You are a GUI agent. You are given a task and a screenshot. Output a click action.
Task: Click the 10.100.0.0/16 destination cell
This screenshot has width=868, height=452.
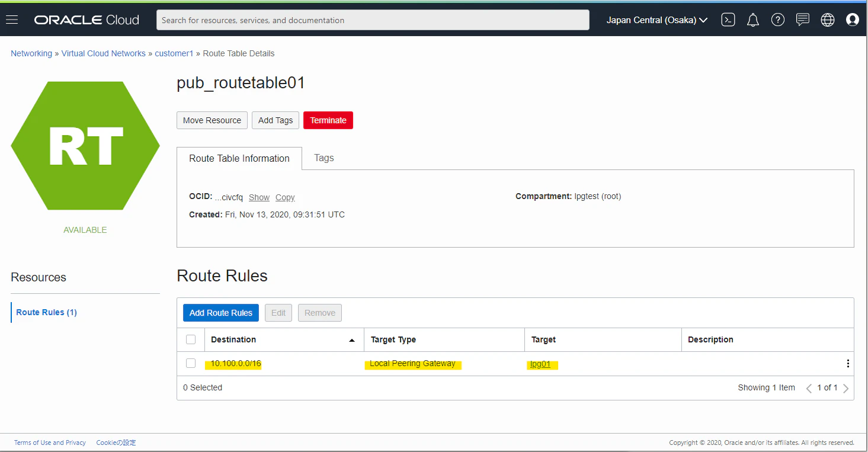[x=236, y=363]
